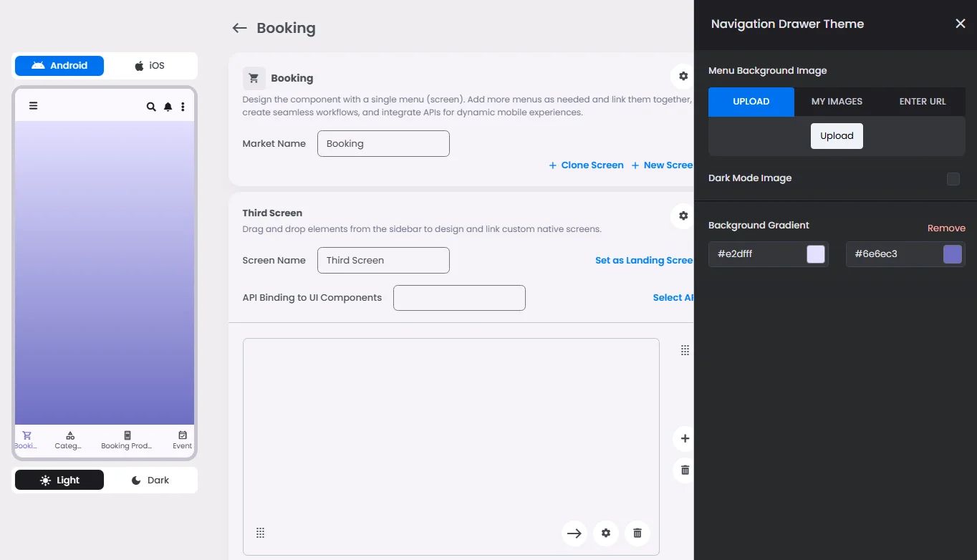Viewport: 977px width, 560px height.
Task: Click the notification bell in phone preview
Action: pyautogui.click(x=168, y=107)
